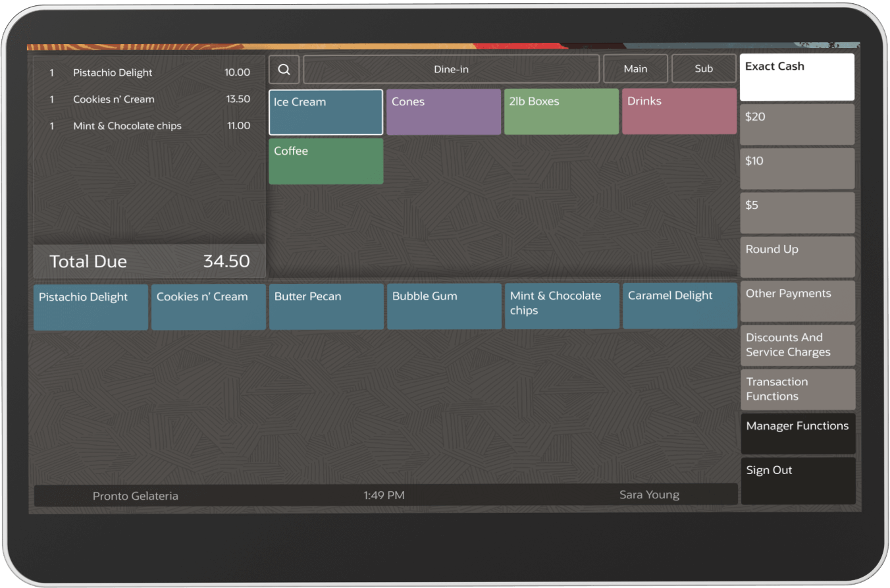Screen dimensions: 890x588
Task: Add Pistachio Delight to the order
Action: 90,306
